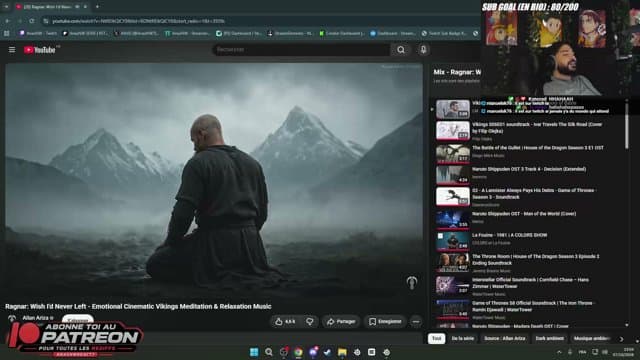
Task: Open the Windows Start menu
Action: pyautogui.click(x=254, y=352)
